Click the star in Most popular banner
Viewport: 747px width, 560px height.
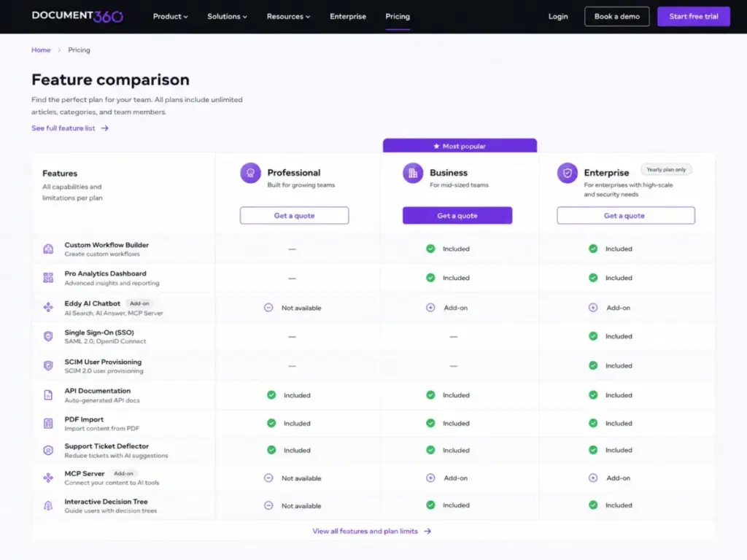pos(436,146)
